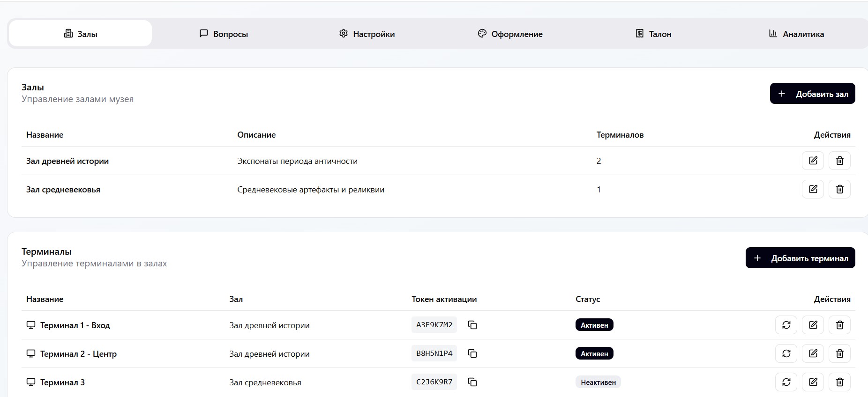Delete the Зал средневековья hall entry
868x397 pixels.
(839, 189)
